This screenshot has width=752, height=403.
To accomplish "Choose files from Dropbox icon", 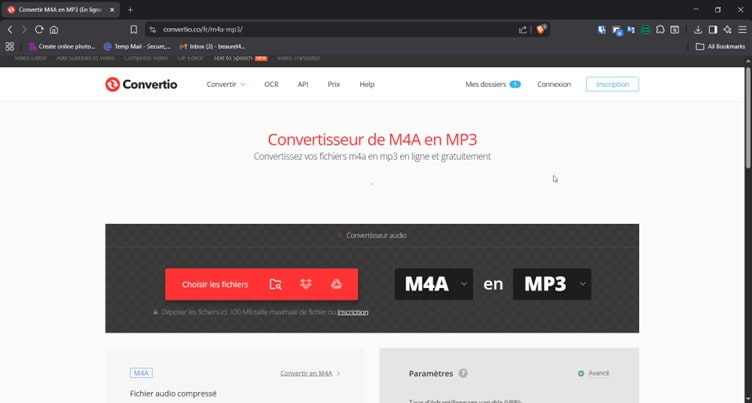I will coord(306,284).
